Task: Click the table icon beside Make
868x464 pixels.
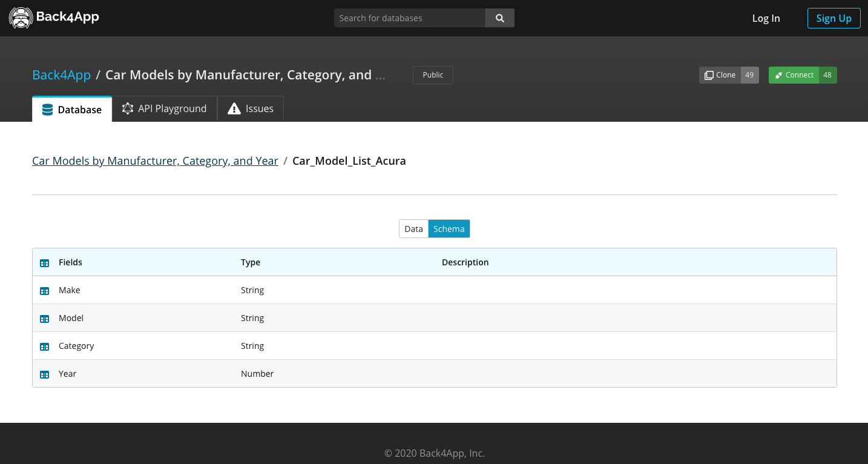Action: (x=44, y=291)
